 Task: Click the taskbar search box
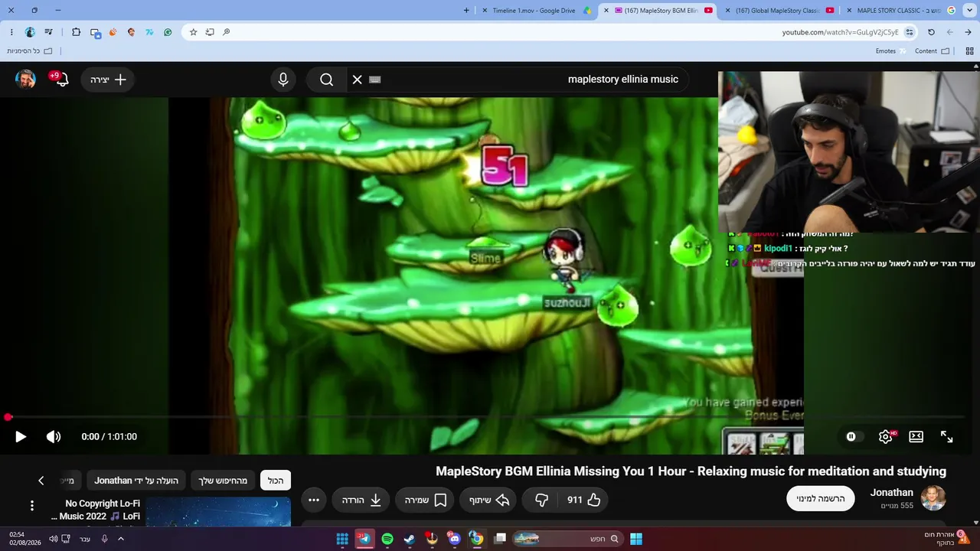click(567, 539)
